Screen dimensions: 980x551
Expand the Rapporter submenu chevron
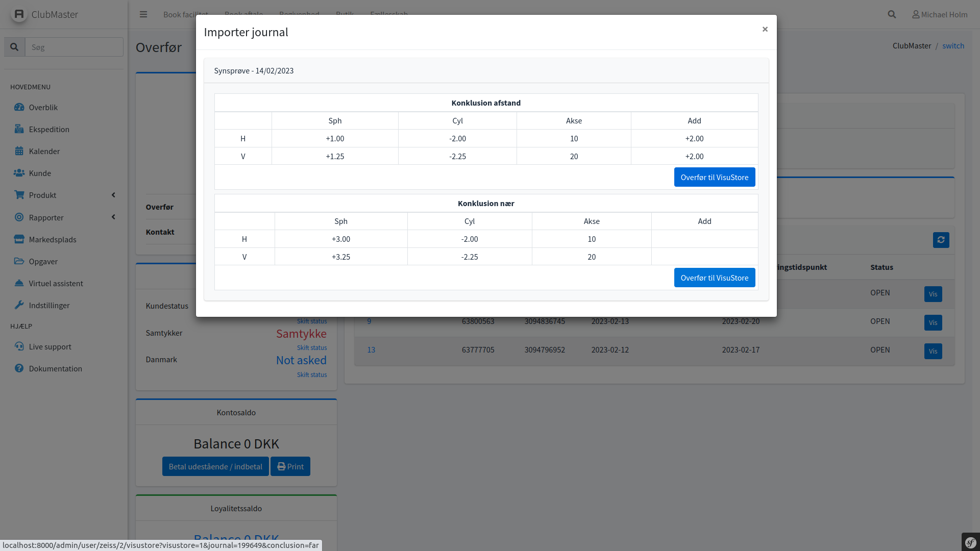(x=113, y=217)
